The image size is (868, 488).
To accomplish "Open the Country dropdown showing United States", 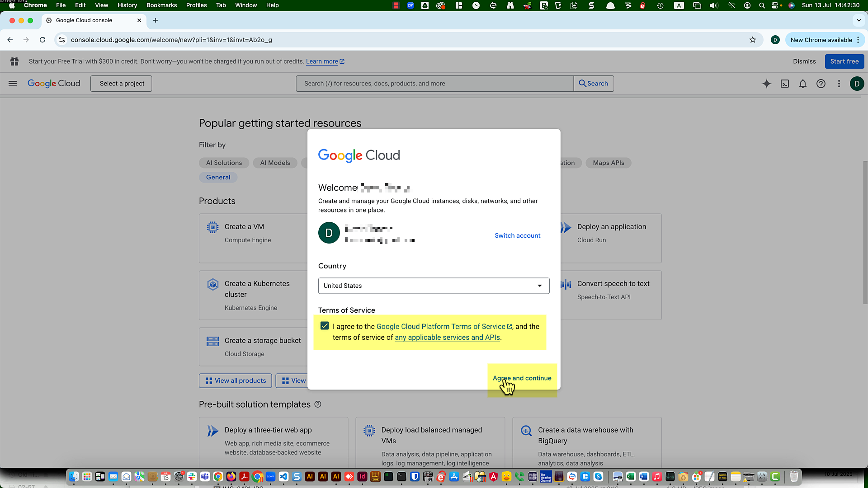I will [434, 286].
